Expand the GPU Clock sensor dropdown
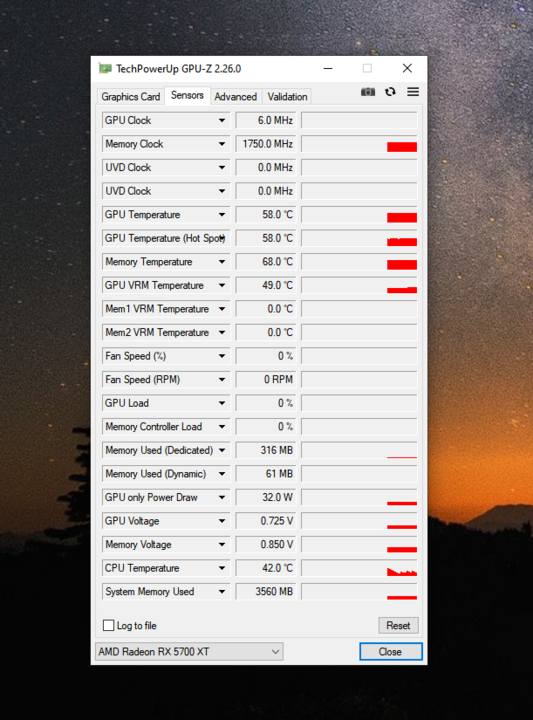The height and width of the screenshot is (720, 533). [222, 120]
